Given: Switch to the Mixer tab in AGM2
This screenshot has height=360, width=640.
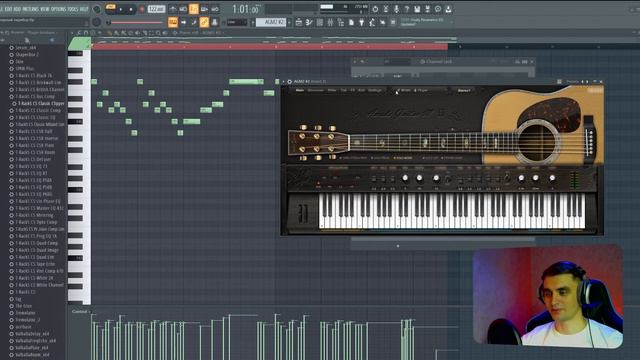Looking at the screenshot, I should click(x=332, y=90).
